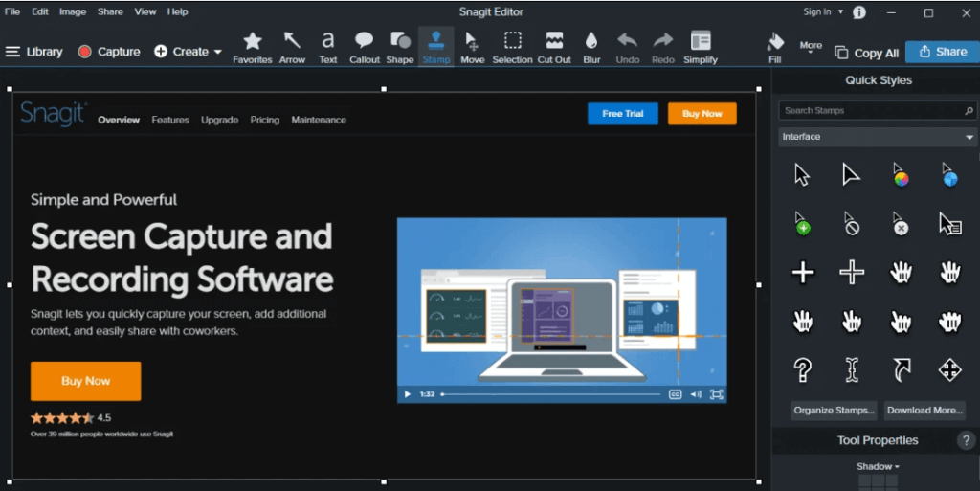This screenshot has width=980, height=491.
Task: Pick the outlined hollow plus stamp
Action: coord(851,273)
